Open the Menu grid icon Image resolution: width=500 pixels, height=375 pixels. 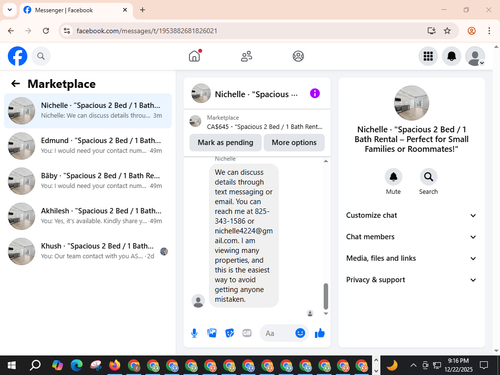tap(428, 56)
